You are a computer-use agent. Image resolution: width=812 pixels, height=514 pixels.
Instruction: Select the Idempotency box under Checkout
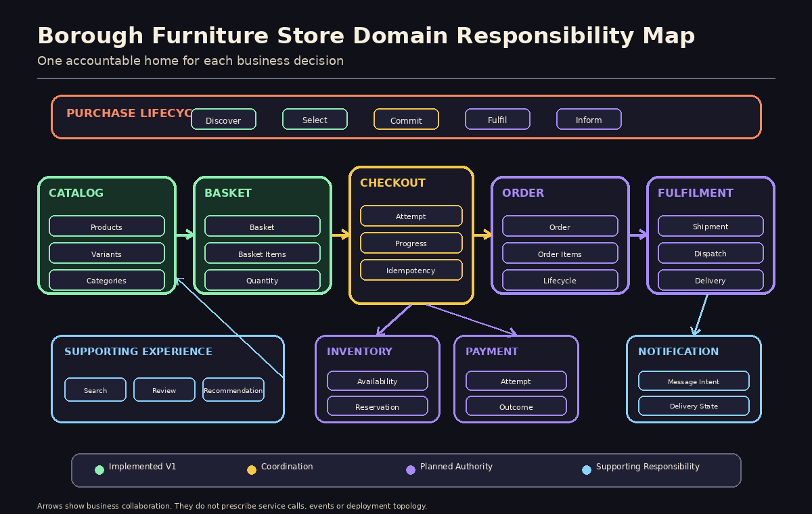pyautogui.click(x=411, y=270)
